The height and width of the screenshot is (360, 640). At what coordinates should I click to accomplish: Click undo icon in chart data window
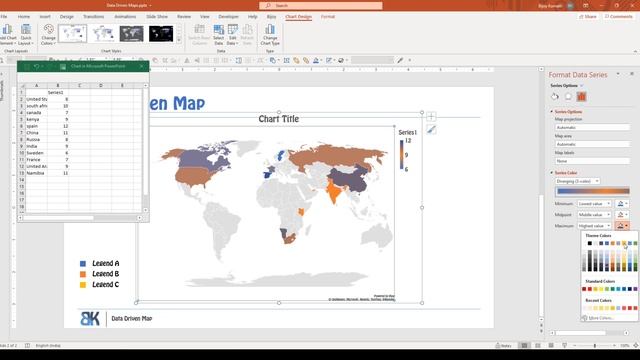(36, 67)
